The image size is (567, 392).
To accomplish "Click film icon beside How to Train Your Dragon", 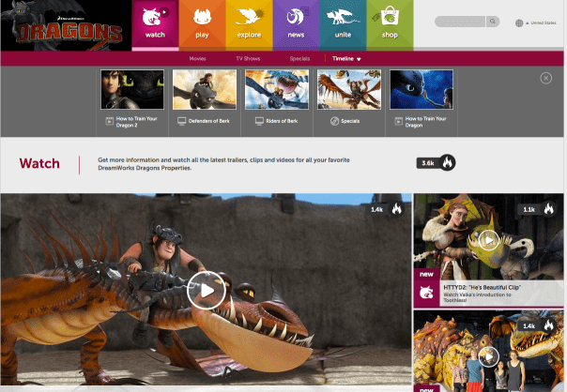I will tap(398, 121).
